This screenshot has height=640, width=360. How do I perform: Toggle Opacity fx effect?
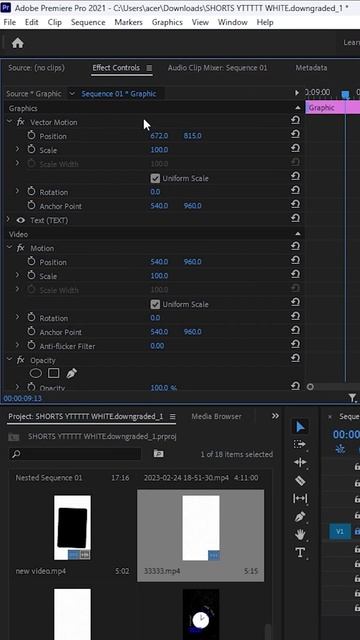point(21,360)
